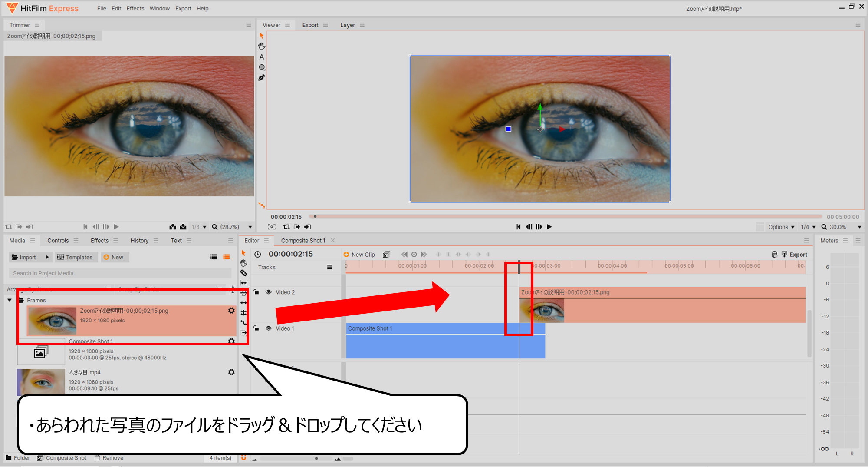Open settings gear for Zoom png media item
Image resolution: width=868 pixels, height=467 pixels.
231,311
